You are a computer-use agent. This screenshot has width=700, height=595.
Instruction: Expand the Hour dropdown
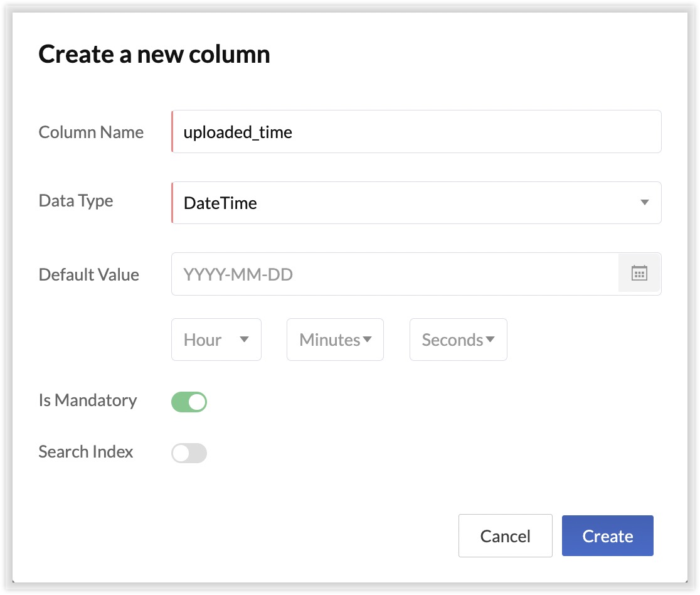(216, 340)
